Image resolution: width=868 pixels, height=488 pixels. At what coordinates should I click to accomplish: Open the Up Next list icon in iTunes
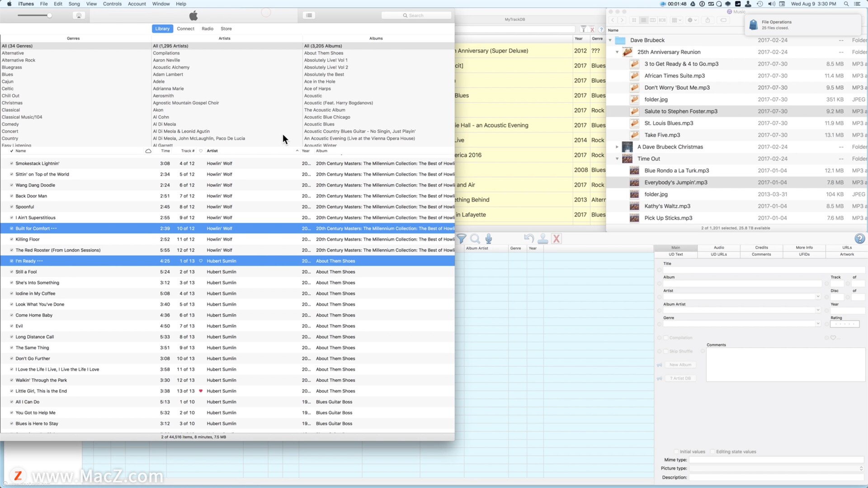[309, 15]
